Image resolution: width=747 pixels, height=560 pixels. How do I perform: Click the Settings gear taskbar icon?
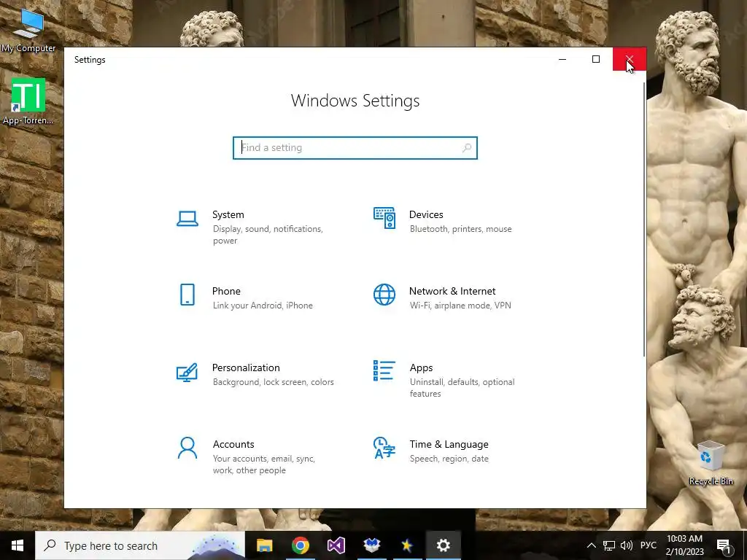tap(443, 545)
